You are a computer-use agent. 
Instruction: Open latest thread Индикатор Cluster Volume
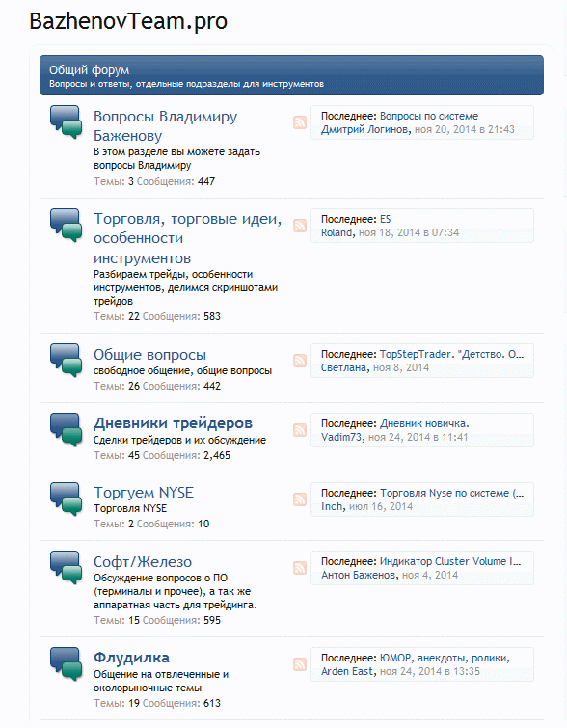pyautogui.click(x=450, y=561)
